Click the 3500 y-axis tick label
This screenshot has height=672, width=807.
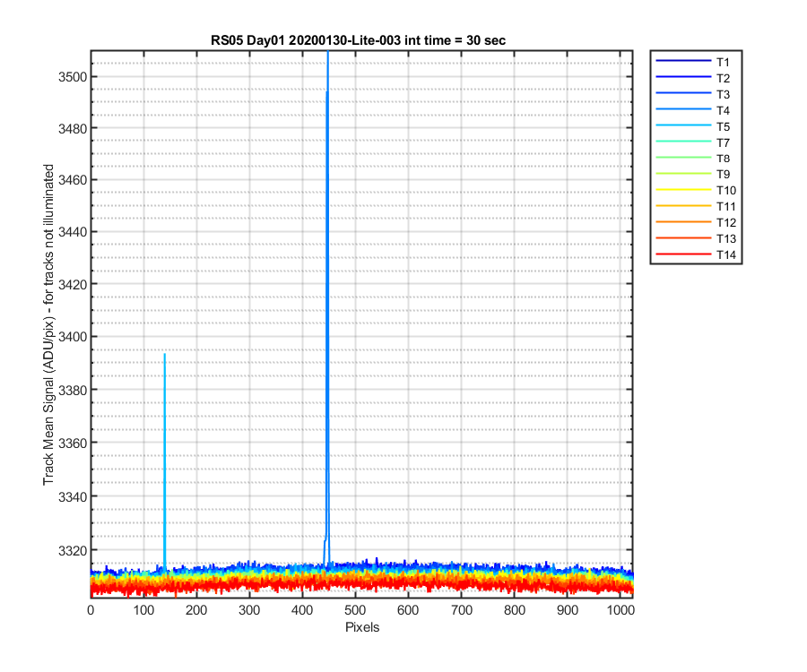[x=73, y=77]
